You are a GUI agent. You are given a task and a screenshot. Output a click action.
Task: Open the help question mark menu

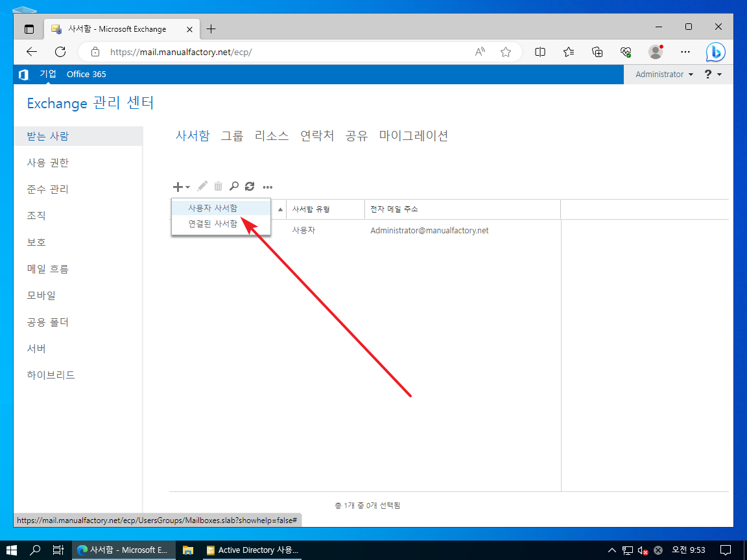coord(713,75)
